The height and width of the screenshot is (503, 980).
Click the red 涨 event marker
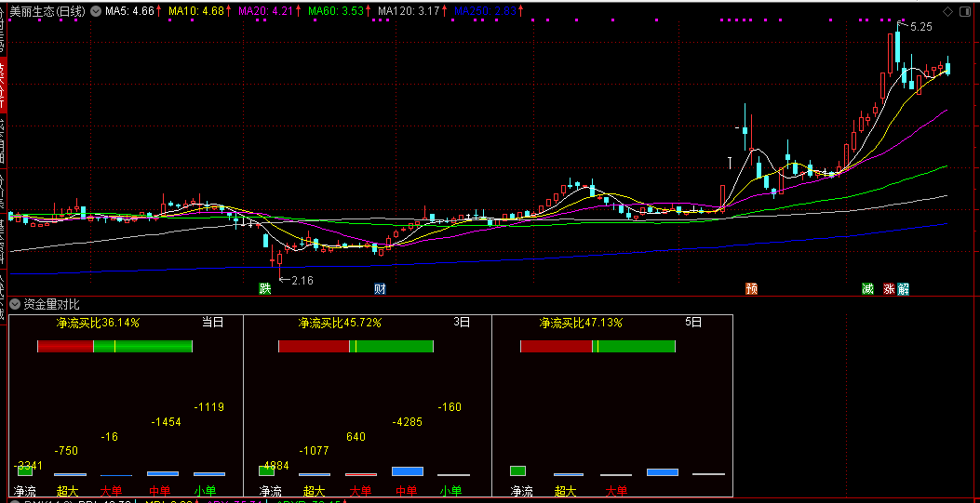coord(889,289)
